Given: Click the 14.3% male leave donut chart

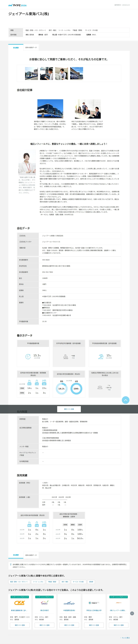Looking at the screenshot, I should coord(62,389).
